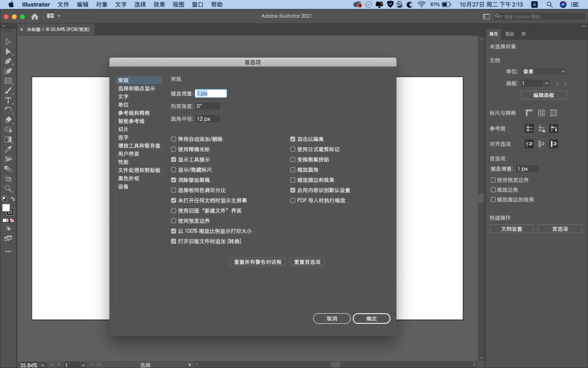Click the stroke color swatch
This screenshot has width=588, height=368.
pos(11,212)
